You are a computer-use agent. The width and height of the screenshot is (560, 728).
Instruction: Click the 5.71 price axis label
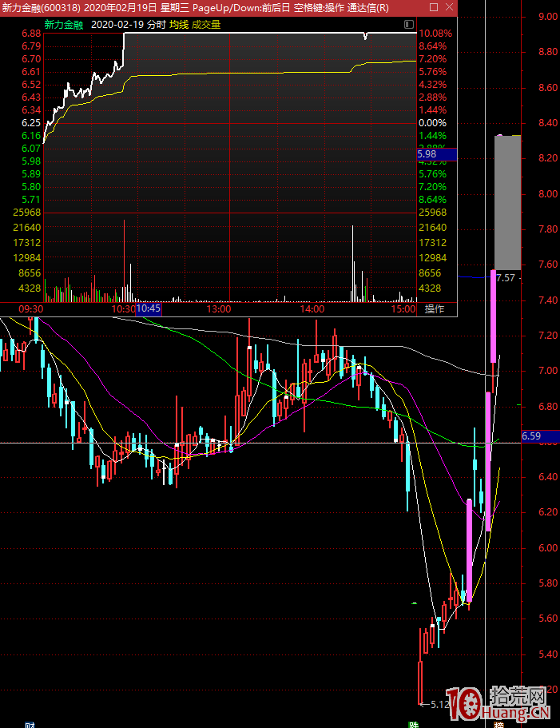[x=31, y=200]
